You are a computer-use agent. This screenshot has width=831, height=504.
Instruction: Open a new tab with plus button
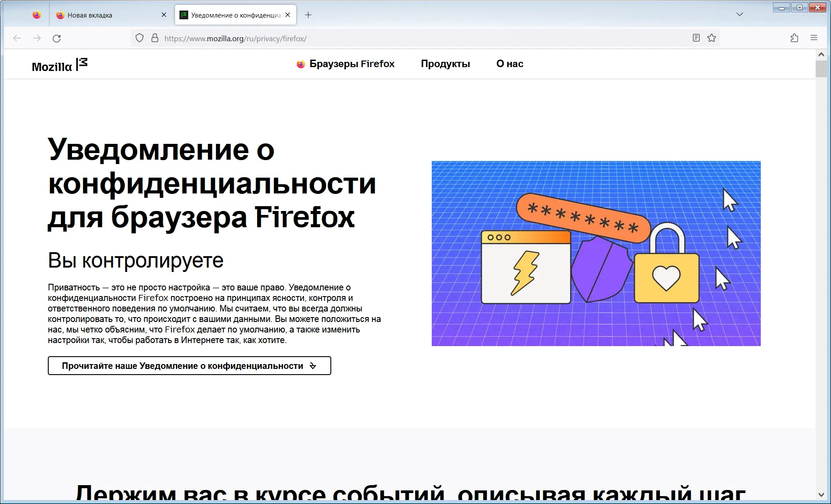pyautogui.click(x=308, y=15)
